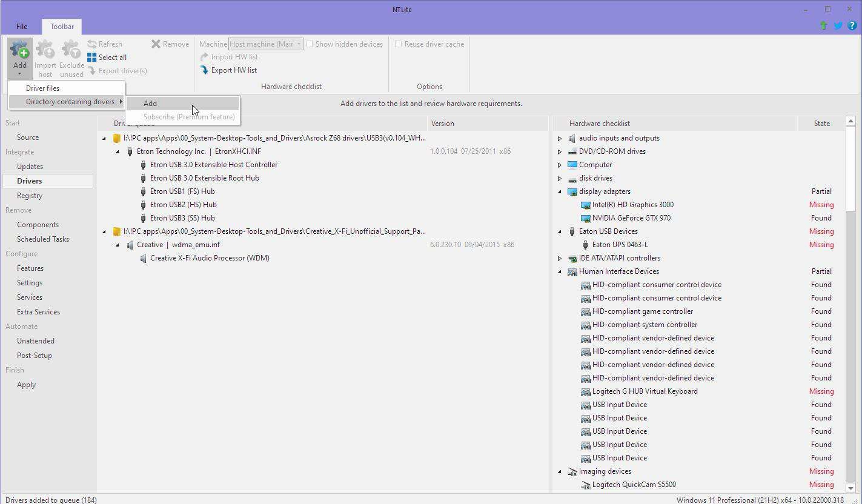Image resolution: width=862 pixels, height=504 pixels.
Task: Select HID-compliant system controller row
Action: pyautogui.click(x=645, y=325)
